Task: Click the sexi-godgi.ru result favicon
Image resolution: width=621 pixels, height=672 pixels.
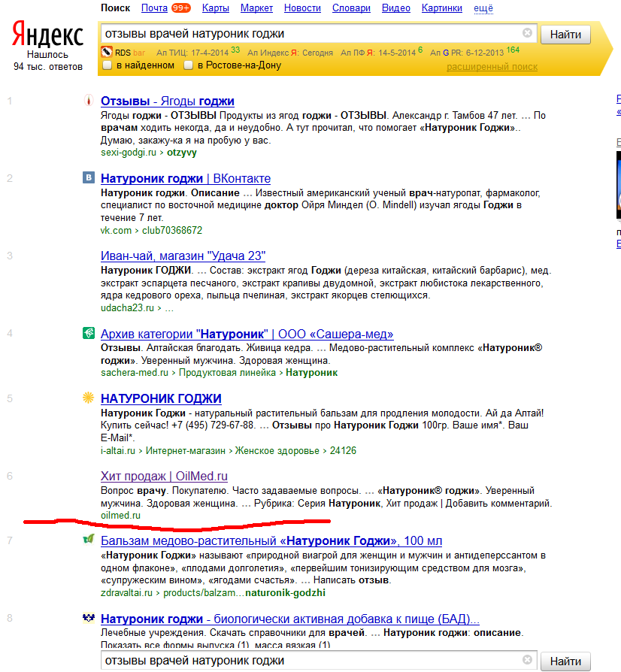Action: pos(88,101)
